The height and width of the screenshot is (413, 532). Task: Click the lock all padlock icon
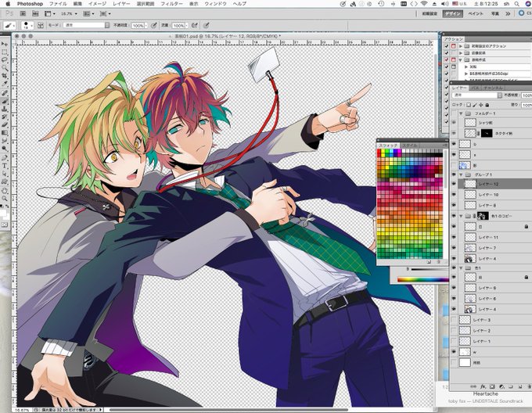(487, 105)
